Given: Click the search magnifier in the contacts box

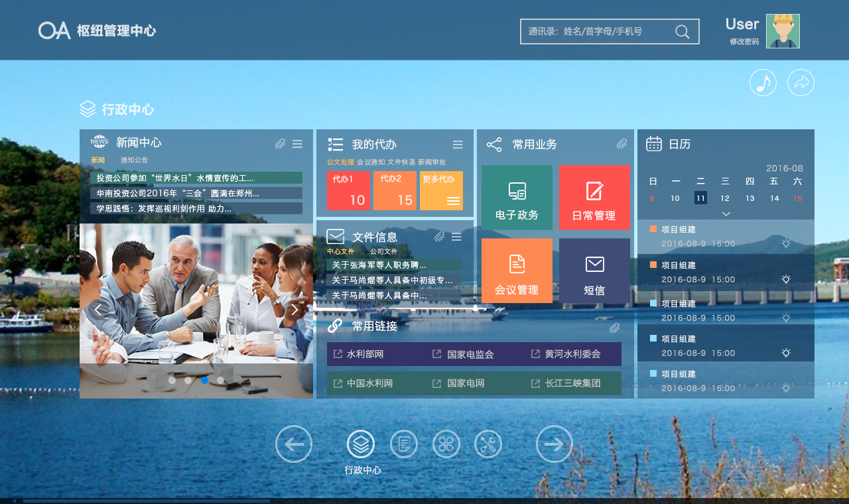Looking at the screenshot, I should coord(682,32).
